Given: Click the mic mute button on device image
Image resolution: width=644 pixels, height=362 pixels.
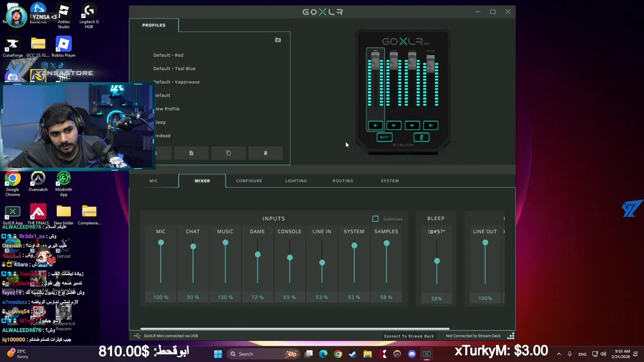Looking at the screenshot, I should [422, 137].
